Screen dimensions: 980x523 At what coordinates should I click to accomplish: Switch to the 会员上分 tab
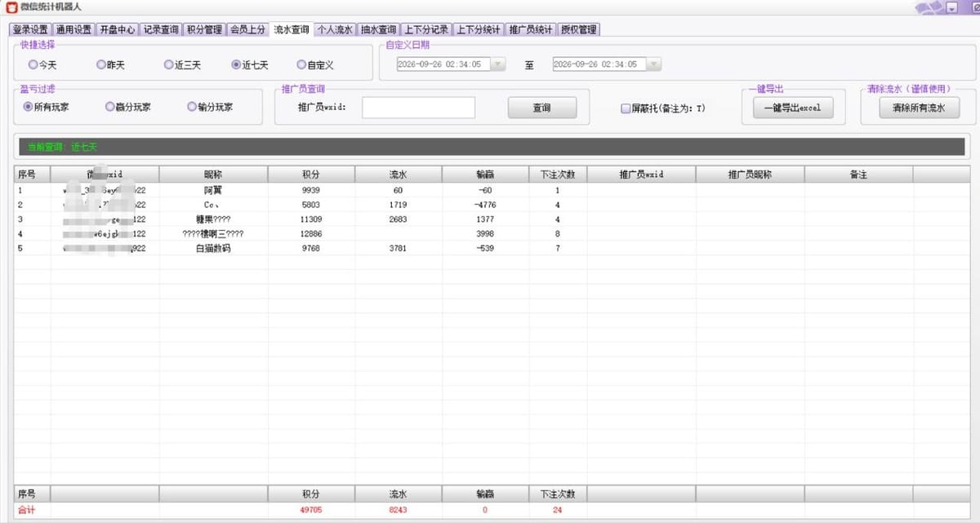pyautogui.click(x=247, y=29)
